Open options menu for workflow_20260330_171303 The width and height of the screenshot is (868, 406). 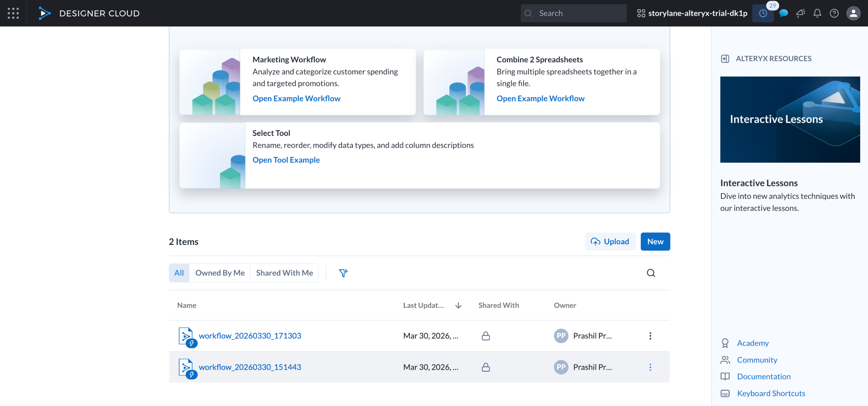pos(650,336)
